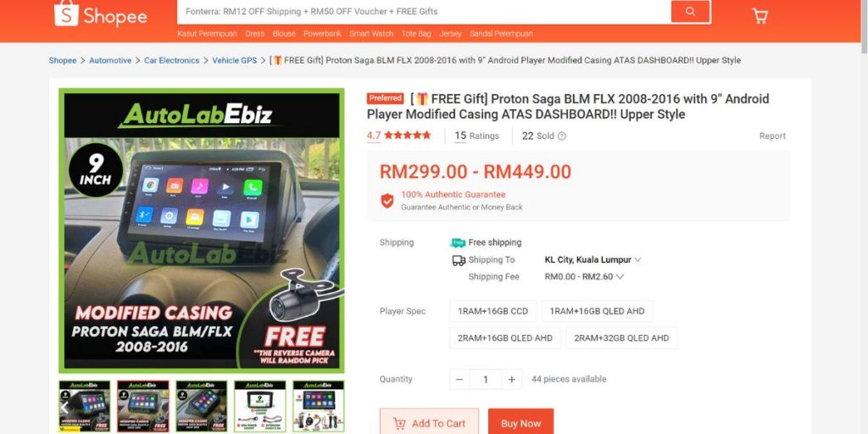
Task: Click the Buy Now button
Action: point(520,423)
